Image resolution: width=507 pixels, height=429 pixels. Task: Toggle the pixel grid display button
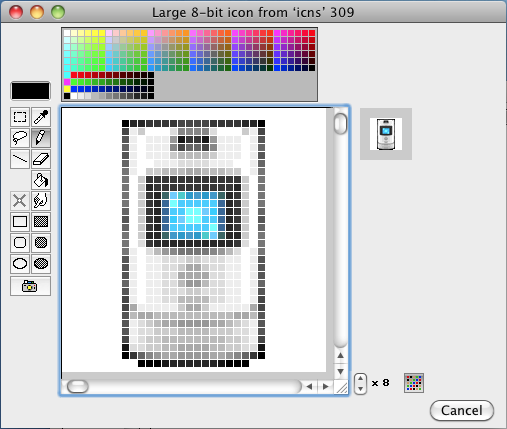(414, 383)
